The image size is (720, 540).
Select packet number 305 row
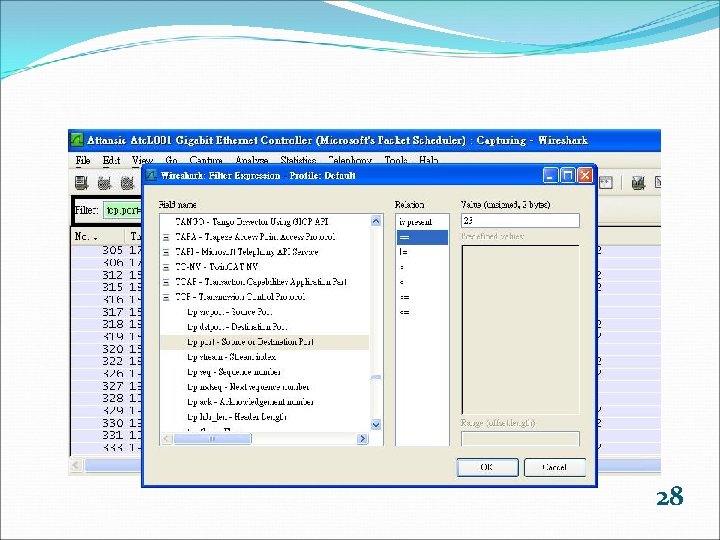[x=107, y=250]
